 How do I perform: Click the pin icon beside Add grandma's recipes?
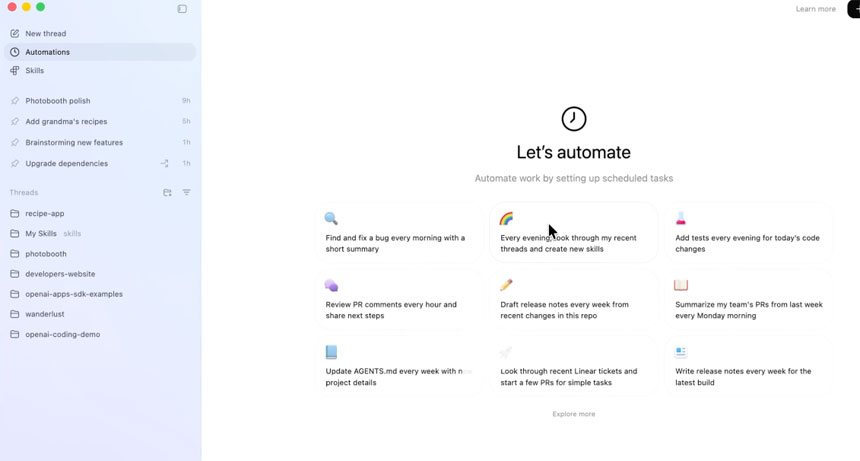[x=15, y=122]
